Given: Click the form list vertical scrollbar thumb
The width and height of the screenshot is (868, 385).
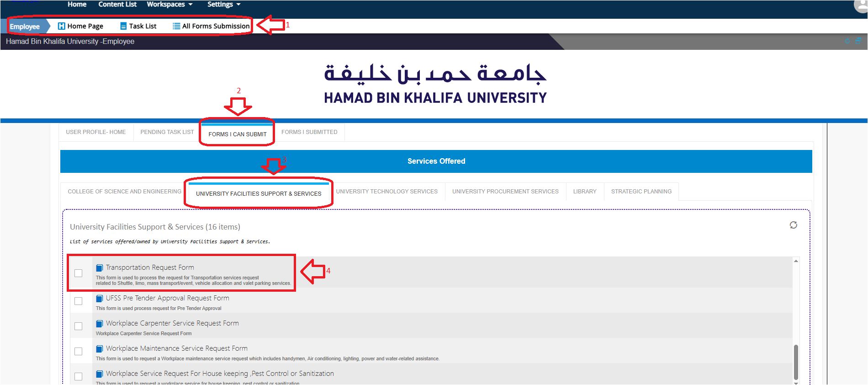Looking at the screenshot, I should [796, 362].
